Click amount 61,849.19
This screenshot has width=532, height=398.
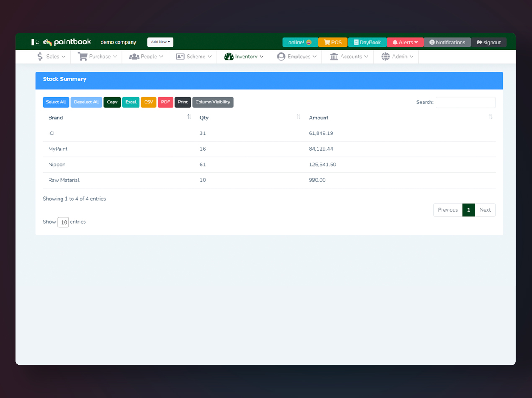(x=321, y=133)
